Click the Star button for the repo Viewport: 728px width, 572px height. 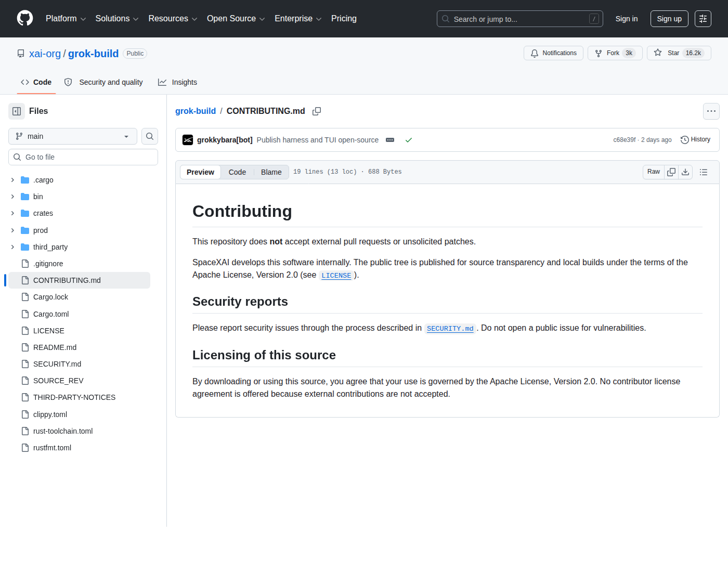tap(679, 53)
